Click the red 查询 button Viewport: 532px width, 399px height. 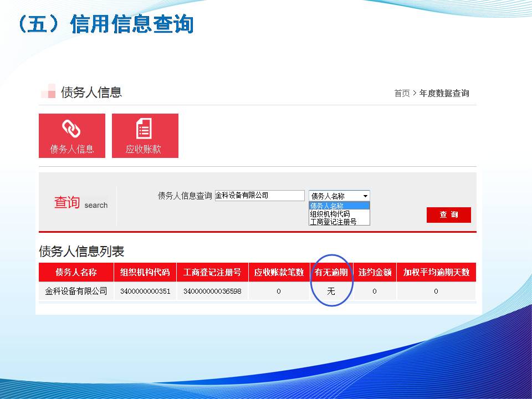coord(448,215)
